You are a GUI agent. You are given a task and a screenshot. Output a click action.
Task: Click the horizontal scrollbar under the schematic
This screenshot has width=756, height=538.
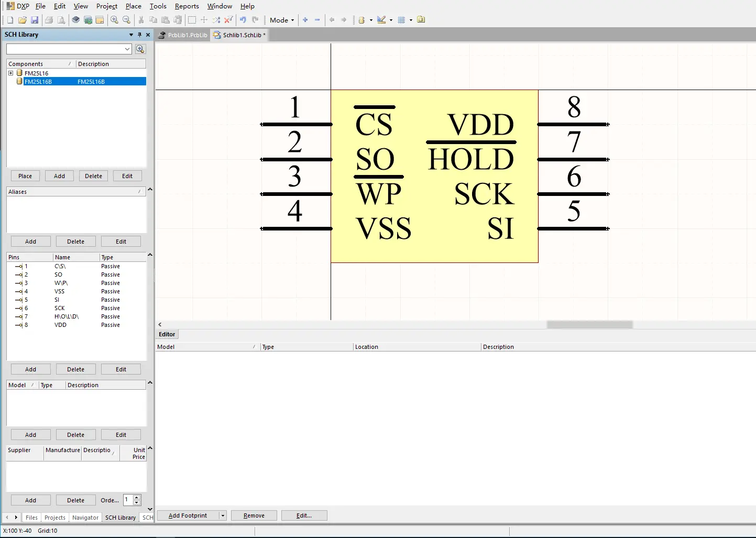pyautogui.click(x=589, y=325)
